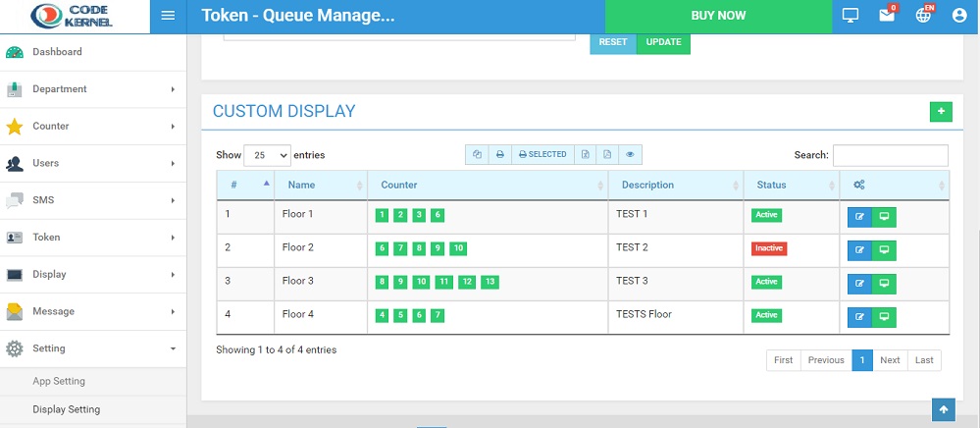Click edit icon for Floor 2 row

859,250
